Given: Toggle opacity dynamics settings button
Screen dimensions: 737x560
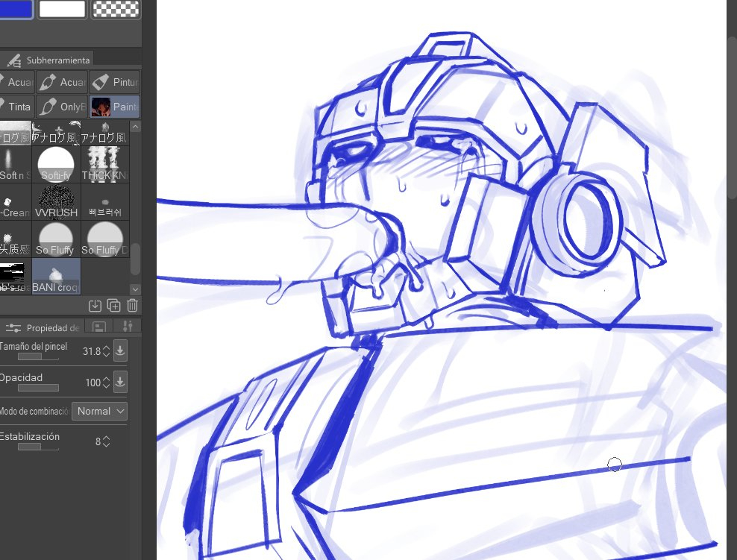Looking at the screenshot, I should (120, 383).
